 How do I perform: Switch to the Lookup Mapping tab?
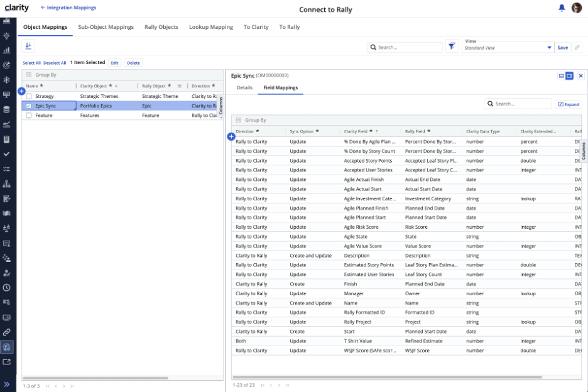tap(210, 27)
